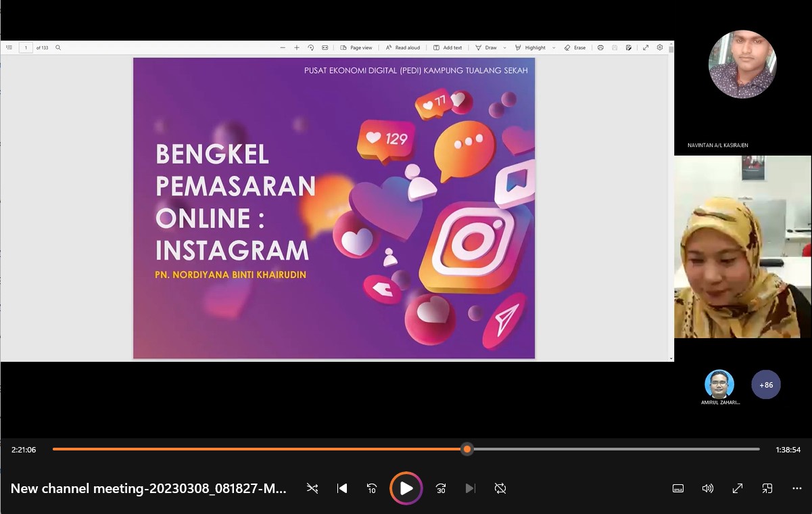Click Amirul Zahari's participant avatar
This screenshot has height=514, width=812.
tap(719, 384)
